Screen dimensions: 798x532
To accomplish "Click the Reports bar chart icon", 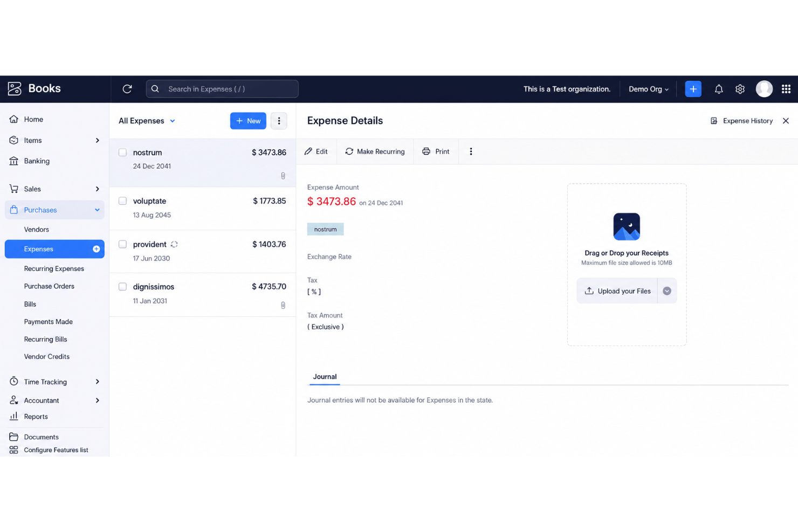I will [14, 416].
